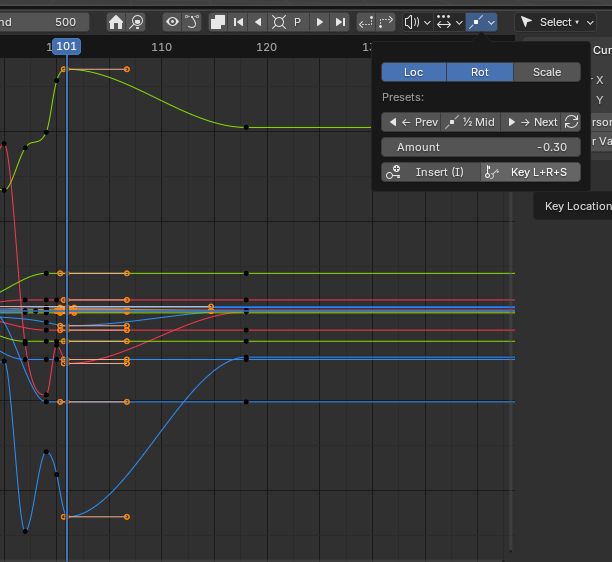The height and width of the screenshot is (562, 612).
Task: Click the magnifier frame-selected icon
Action: tap(137, 22)
